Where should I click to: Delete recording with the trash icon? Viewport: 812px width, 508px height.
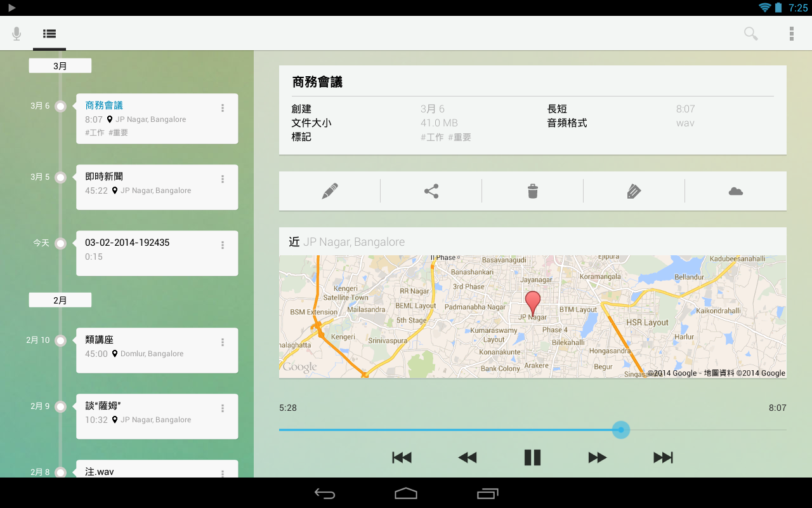pyautogui.click(x=533, y=191)
